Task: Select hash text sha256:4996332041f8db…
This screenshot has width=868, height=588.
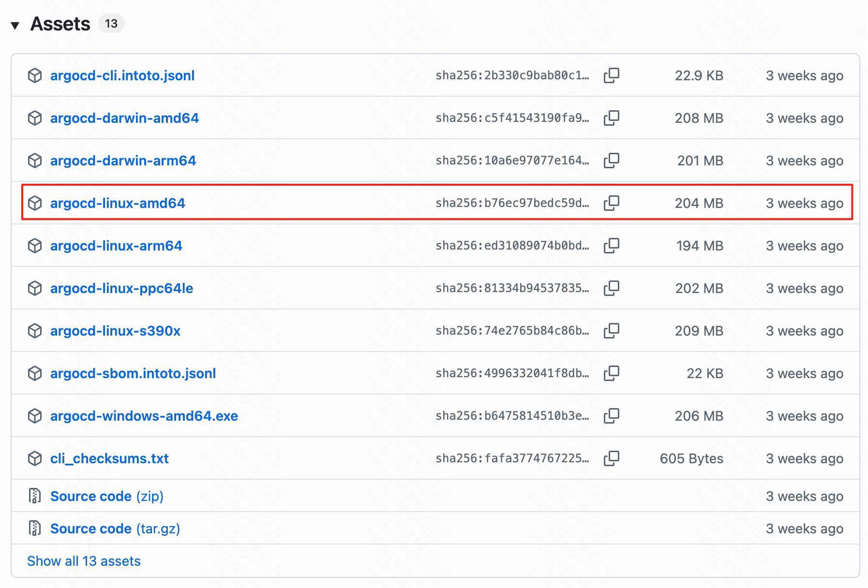Action: coord(512,373)
